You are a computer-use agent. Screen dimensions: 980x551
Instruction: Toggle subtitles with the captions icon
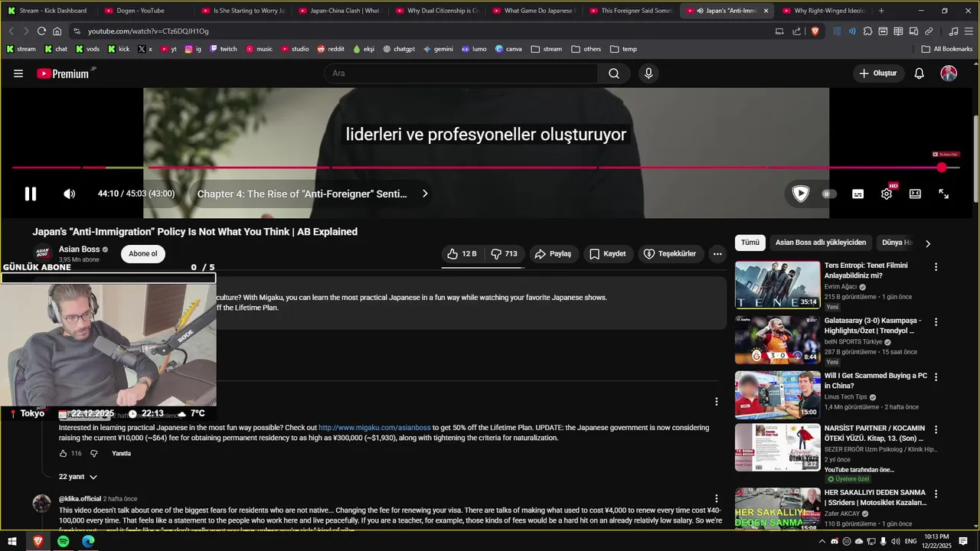coord(858,194)
